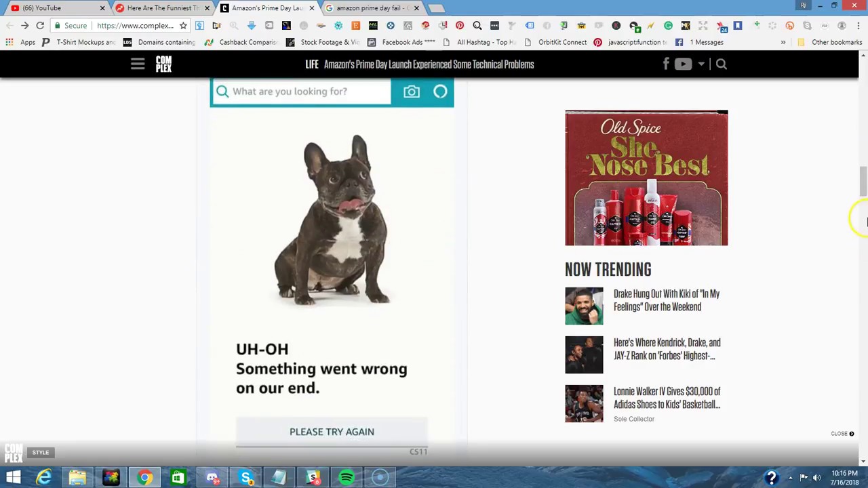Click the Pinterest extension icon

[x=460, y=26]
